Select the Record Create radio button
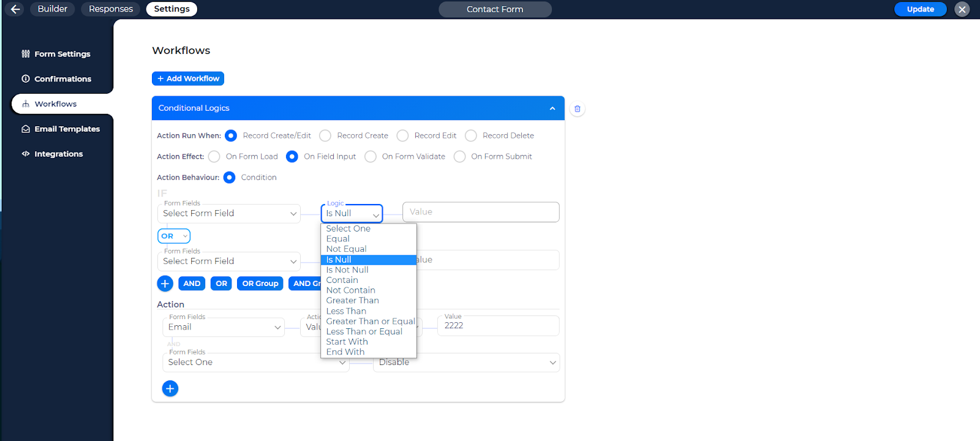Screen dimensions: 980x441 click(x=325, y=136)
